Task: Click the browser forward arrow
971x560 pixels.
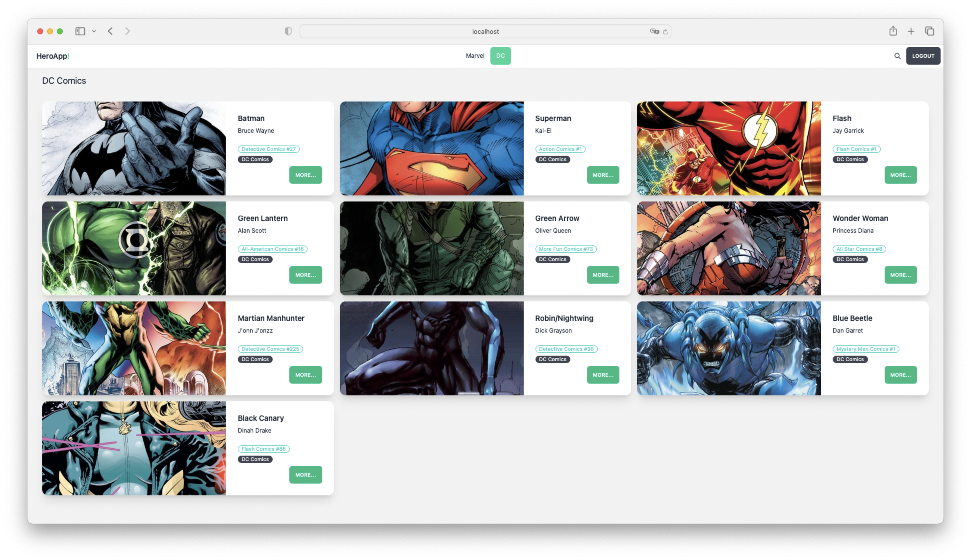Action: 128,31
